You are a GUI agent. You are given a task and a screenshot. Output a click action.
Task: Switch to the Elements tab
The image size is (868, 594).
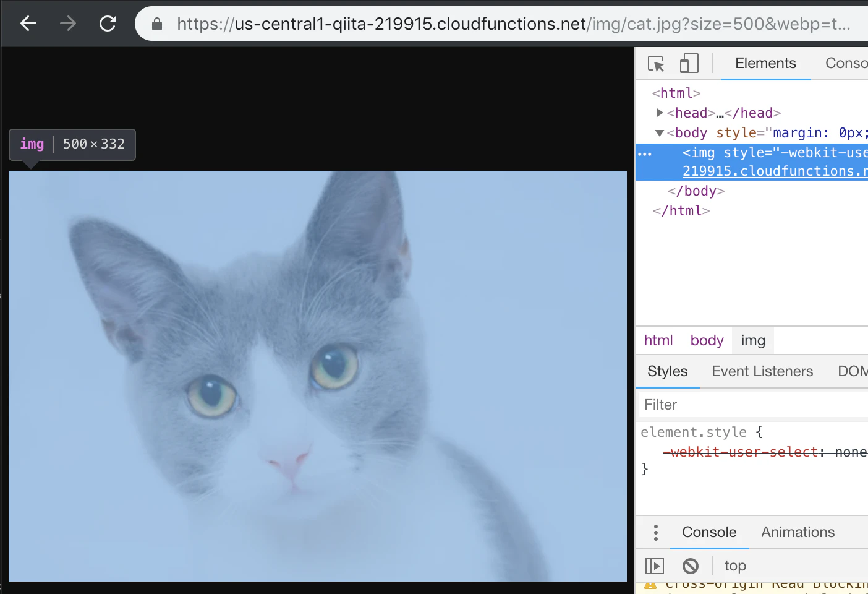pyautogui.click(x=765, y=63)
